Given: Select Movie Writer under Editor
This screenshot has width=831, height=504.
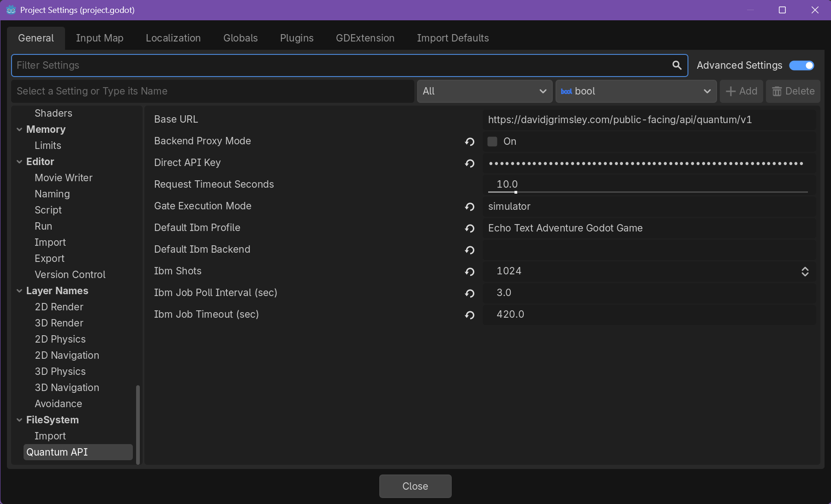Looking at the screenshot, I should tap(64, 178).
